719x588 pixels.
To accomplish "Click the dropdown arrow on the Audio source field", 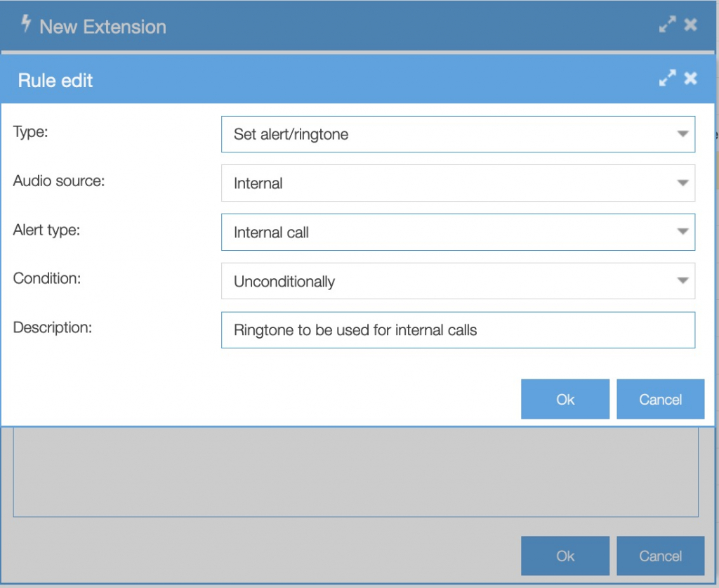I will [684, 183].
